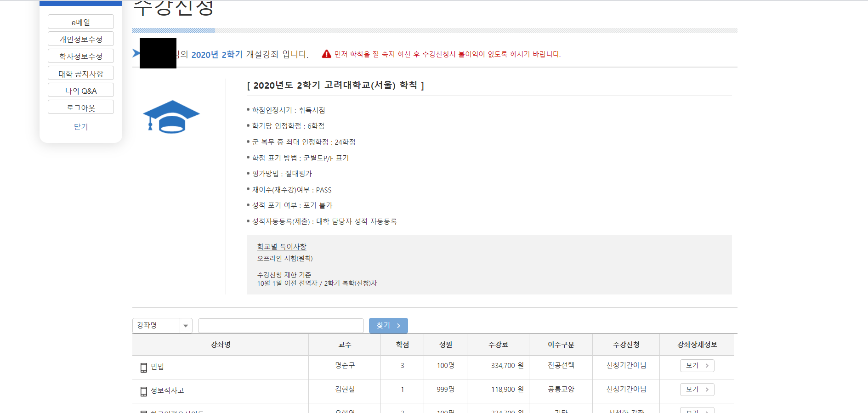
Task: Open 개인정보수정 in the sidebar
Action: point(81,39)
